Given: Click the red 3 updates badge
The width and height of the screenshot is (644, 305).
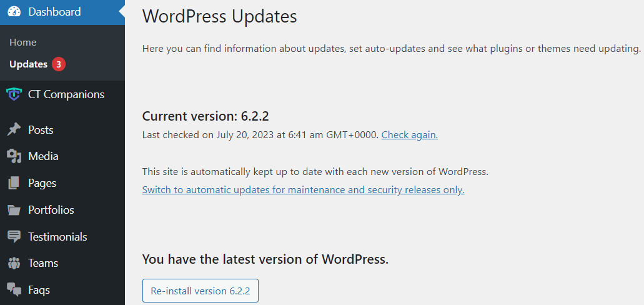Looking at the screenshot, I should click(59, 64).
